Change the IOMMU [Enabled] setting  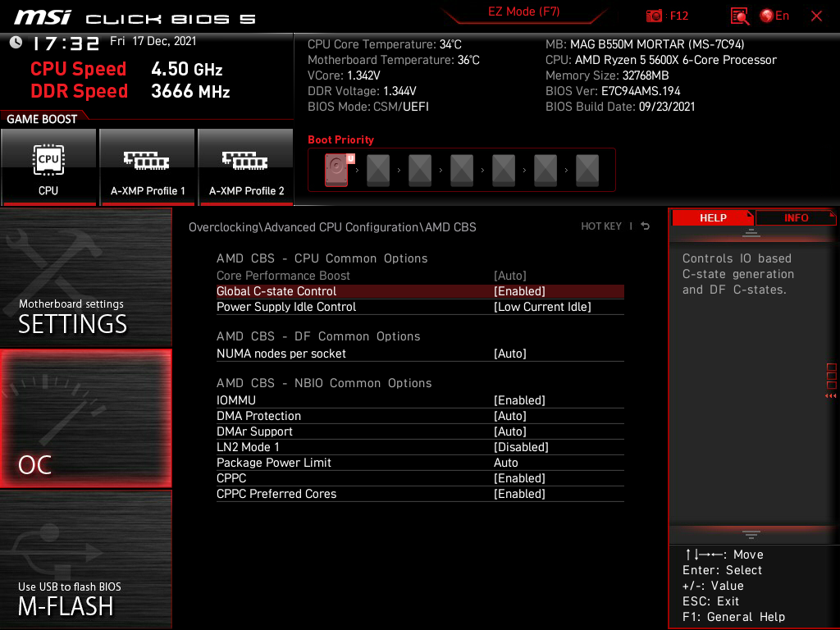pyautogui.click(x=519, y=400)
